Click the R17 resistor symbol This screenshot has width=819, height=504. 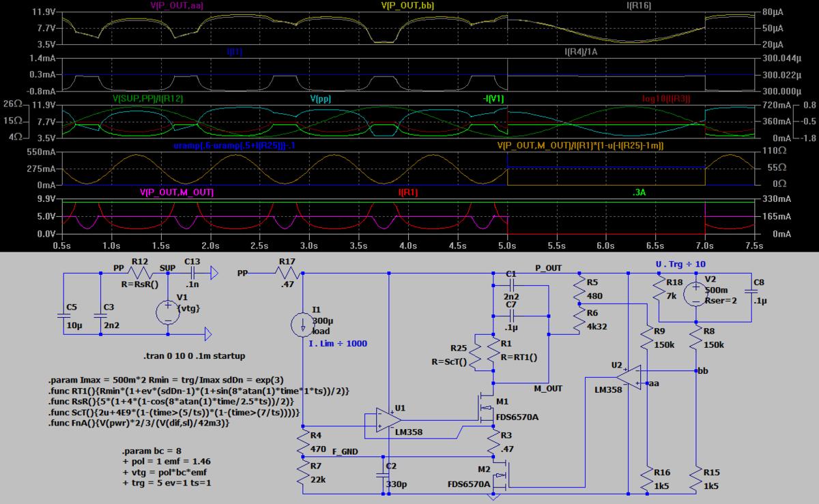pos(287,273)
